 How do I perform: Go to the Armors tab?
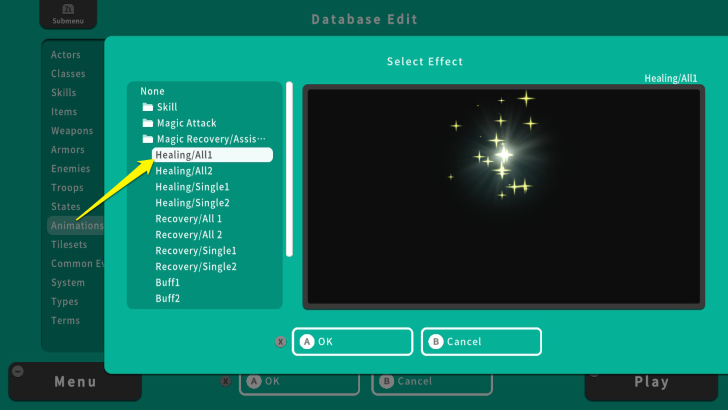pos(68,150)
